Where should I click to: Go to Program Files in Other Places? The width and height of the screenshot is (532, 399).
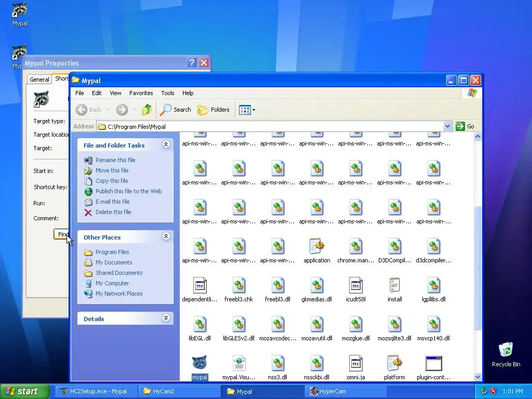[112, 252]
